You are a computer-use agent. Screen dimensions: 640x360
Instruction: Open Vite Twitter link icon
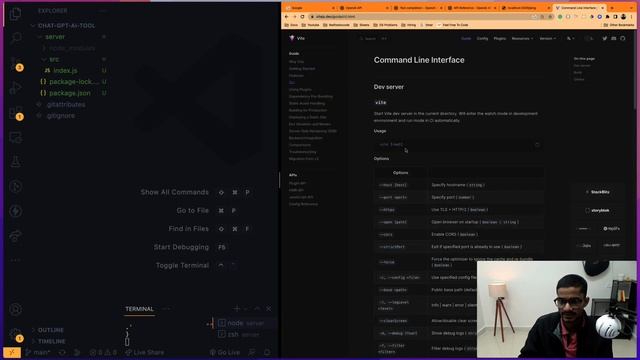click(604, 38)
